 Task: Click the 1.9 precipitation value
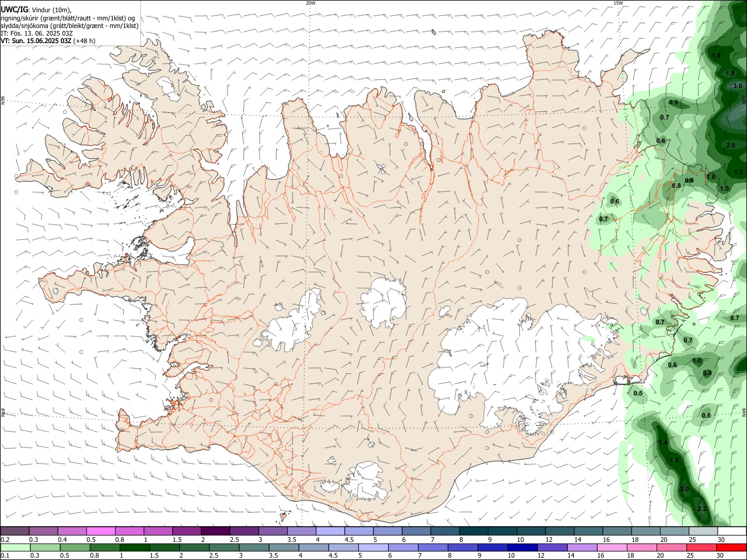point(730,73)
